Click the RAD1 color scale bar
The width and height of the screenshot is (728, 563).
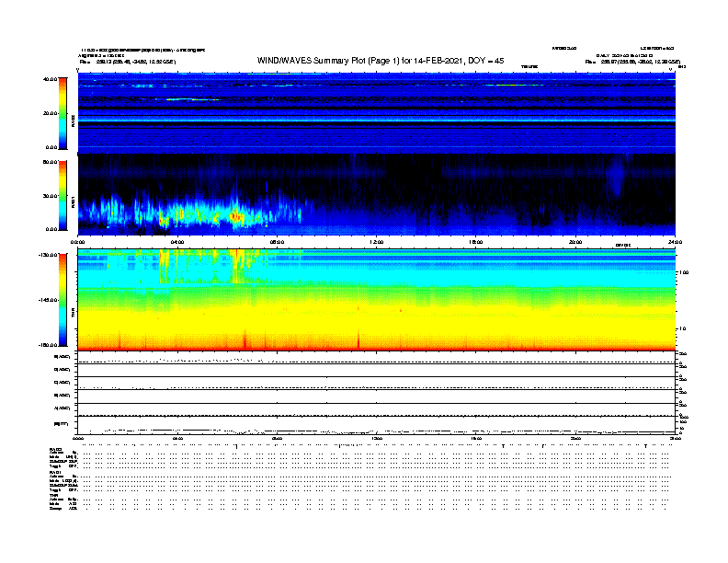tap(63, 195)
